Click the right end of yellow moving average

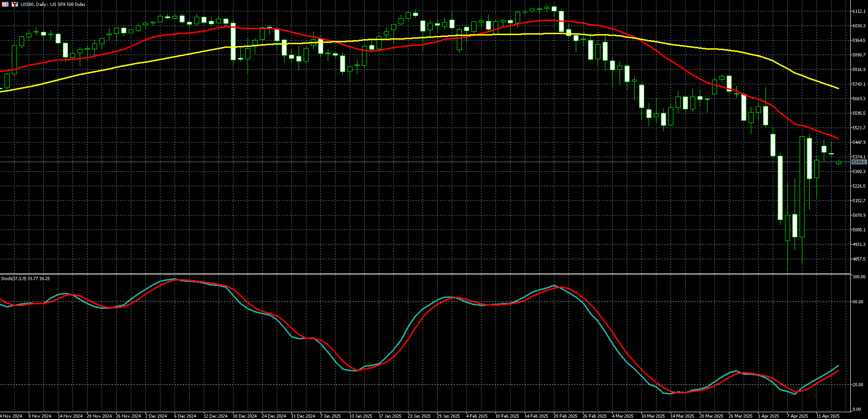pos(838,88)
